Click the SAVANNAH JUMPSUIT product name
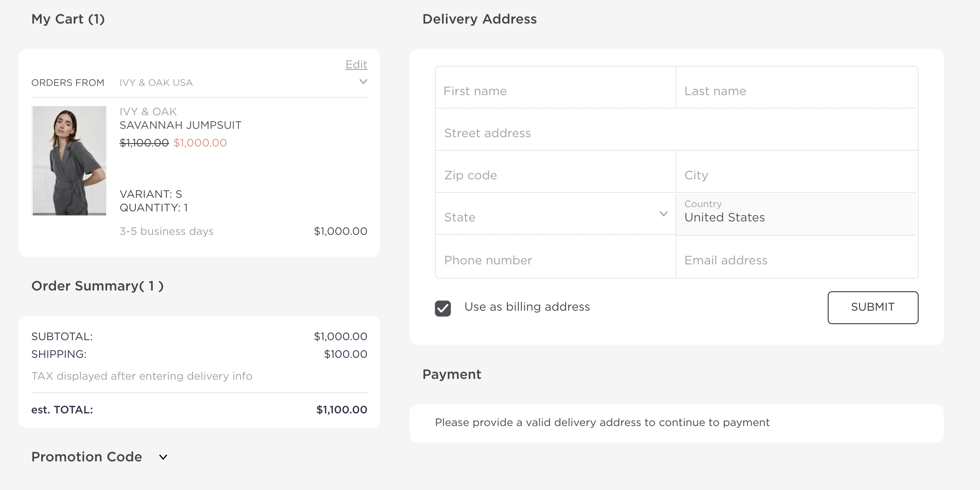The width and height of the screenshot is (980, 490). 180,125
